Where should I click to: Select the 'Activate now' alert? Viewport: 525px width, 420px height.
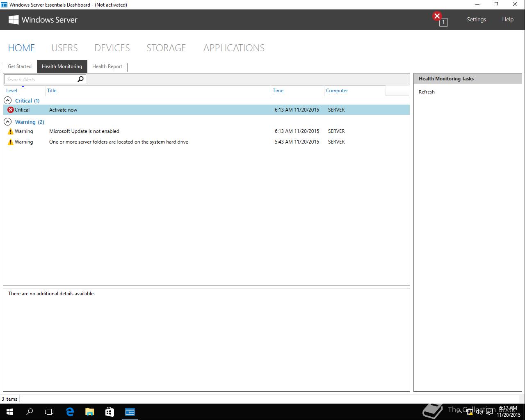coord(206,110)
